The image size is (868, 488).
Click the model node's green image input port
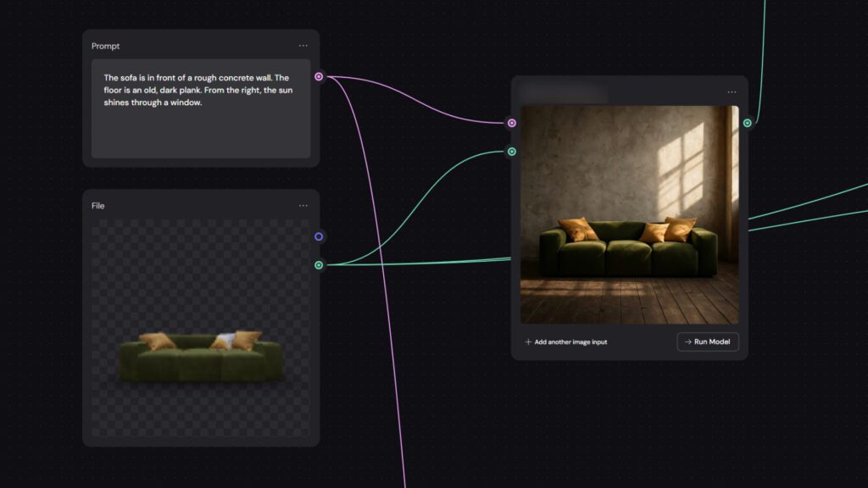click(511, 152)
